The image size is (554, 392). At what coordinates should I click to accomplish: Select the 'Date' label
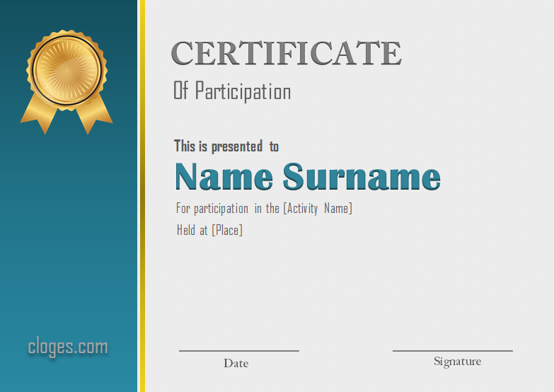(236, 363)
